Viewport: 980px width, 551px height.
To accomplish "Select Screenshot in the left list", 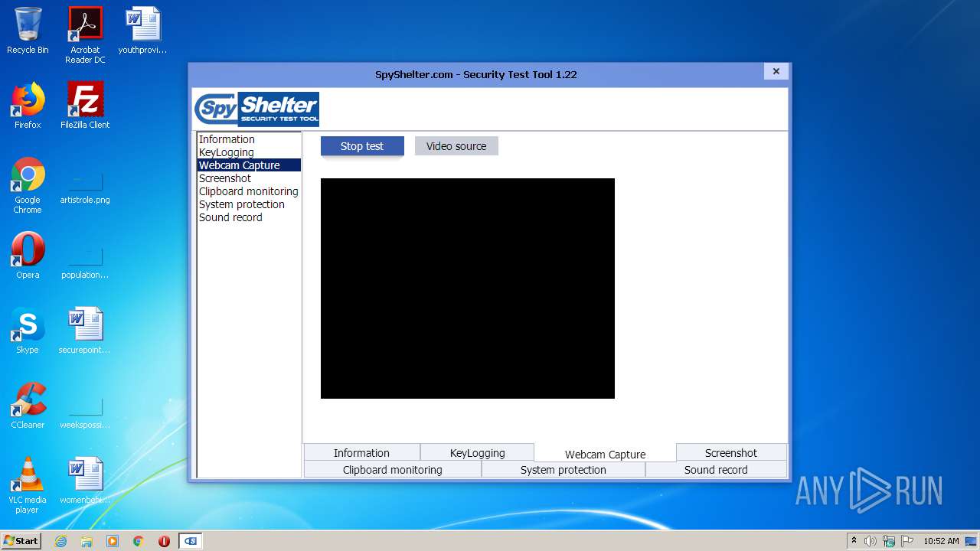I will [249, 178].
